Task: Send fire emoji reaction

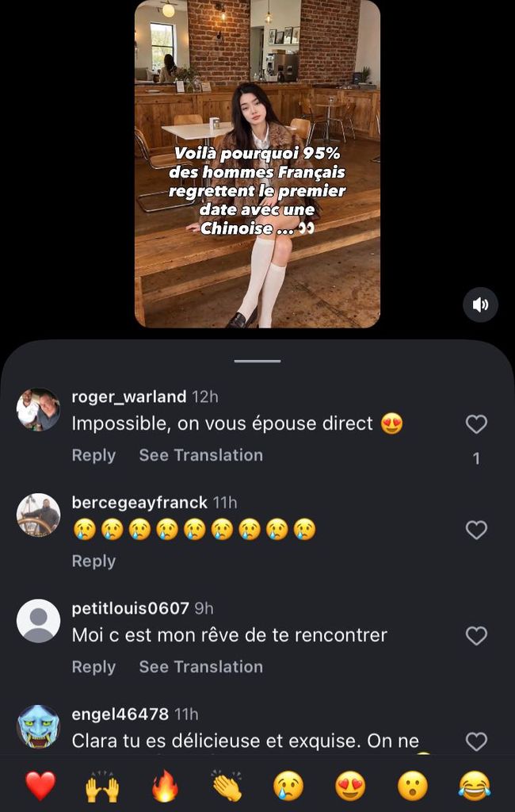Action: point(165,786)
